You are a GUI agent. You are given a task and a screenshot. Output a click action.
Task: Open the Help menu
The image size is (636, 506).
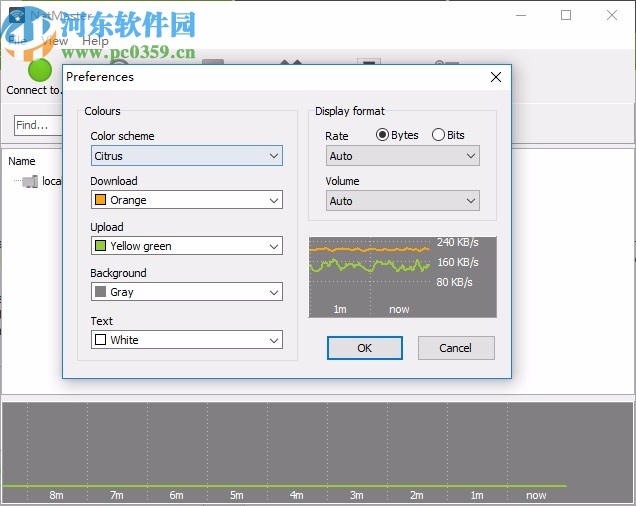[95, 41]
